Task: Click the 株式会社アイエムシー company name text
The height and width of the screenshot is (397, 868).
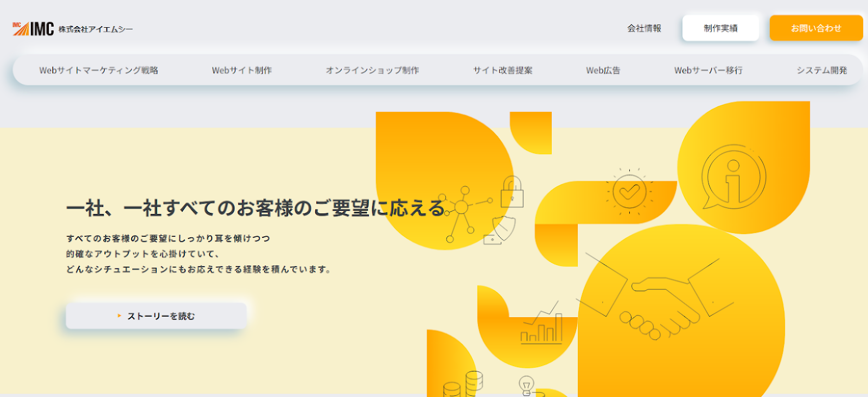Action: (x=95, y=29)
